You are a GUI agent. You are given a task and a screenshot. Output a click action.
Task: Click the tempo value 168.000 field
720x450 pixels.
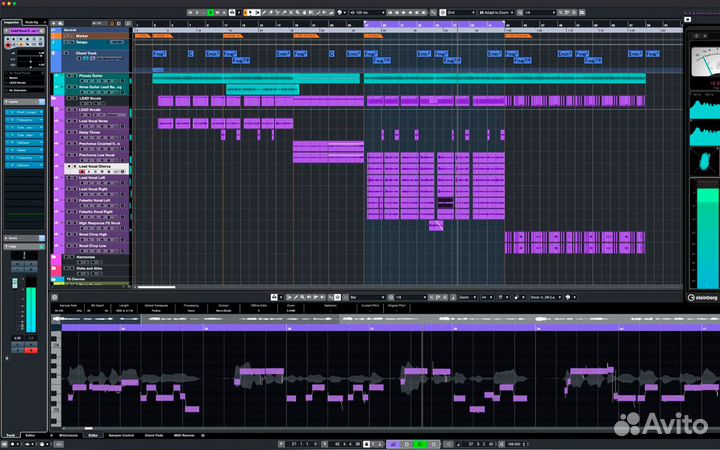point(514,444)
